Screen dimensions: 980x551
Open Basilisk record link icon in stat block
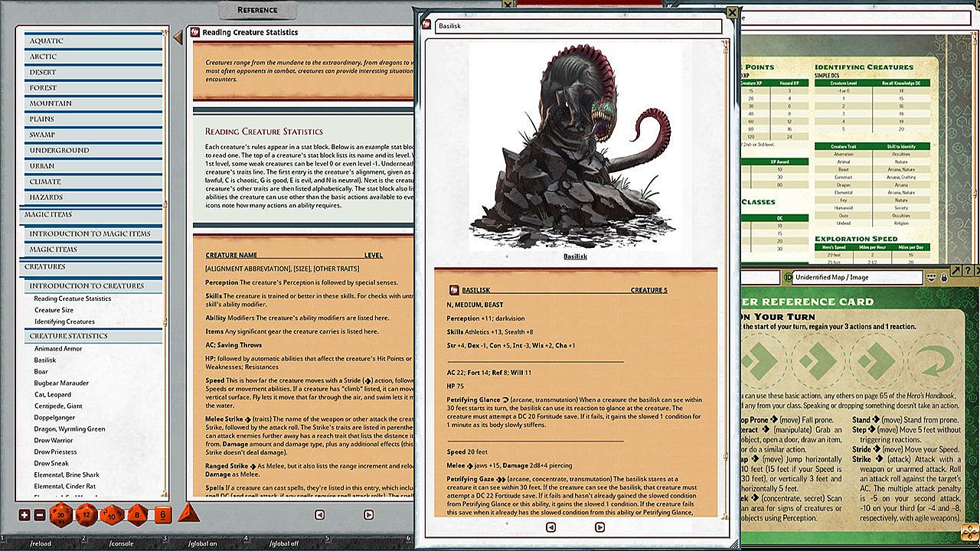[454, 291]
